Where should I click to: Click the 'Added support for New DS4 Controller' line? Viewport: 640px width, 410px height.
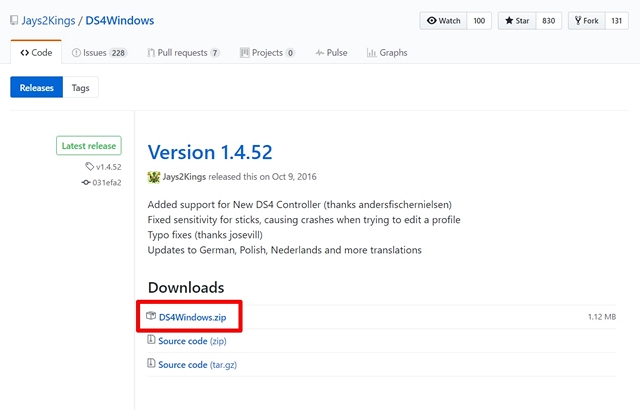(x=300, y=204)
